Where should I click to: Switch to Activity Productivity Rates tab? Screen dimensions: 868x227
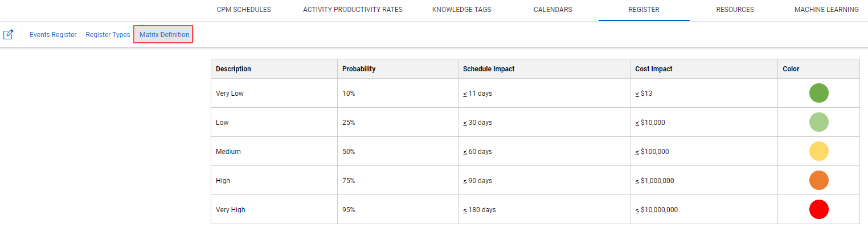point(353,10)
